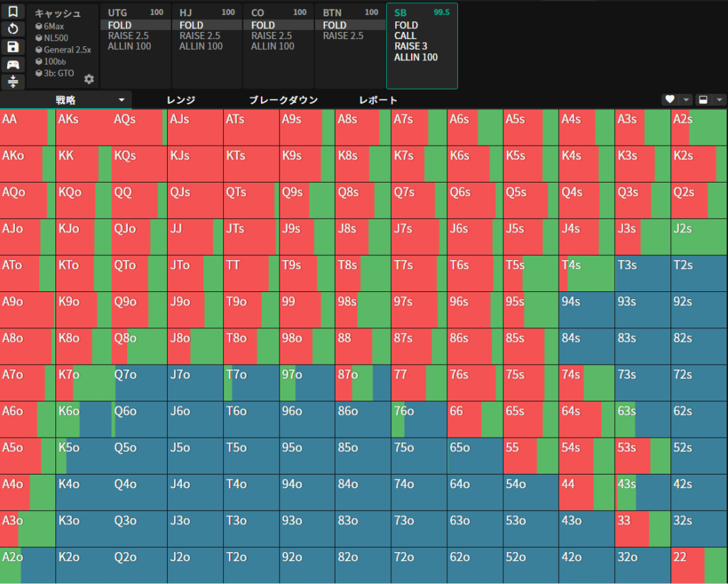Switch to the ブレークダウン tab

click(x=283, y=100)
